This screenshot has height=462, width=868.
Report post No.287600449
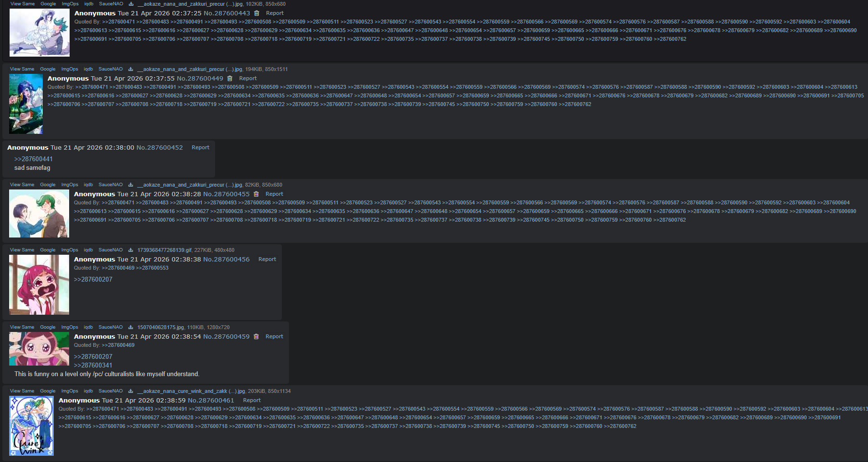click(248, 79)
